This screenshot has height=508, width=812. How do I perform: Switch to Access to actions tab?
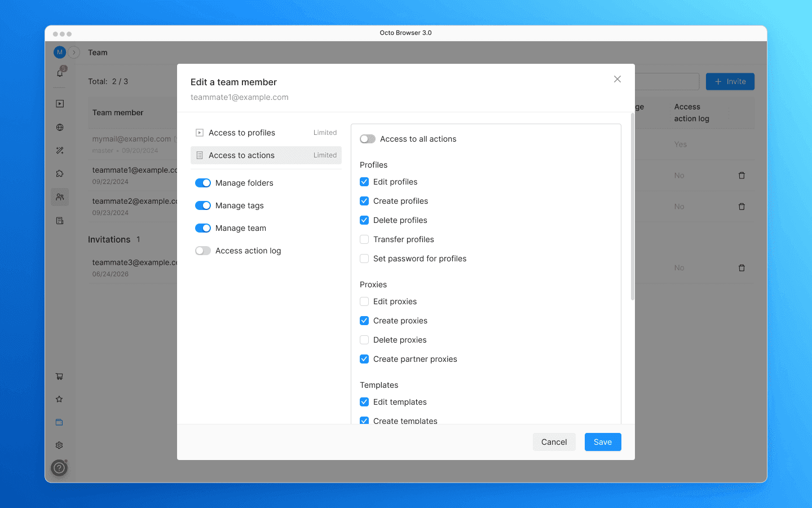[x=266, y=155]
